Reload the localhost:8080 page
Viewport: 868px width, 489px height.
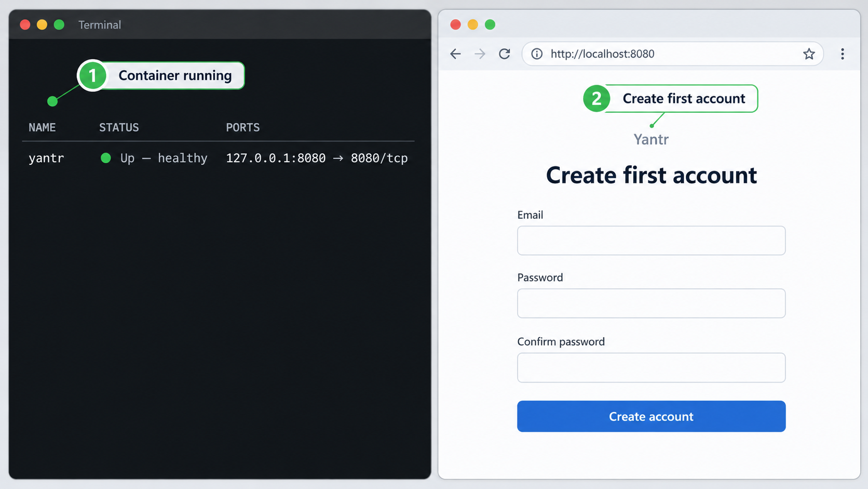click(505, 54)
